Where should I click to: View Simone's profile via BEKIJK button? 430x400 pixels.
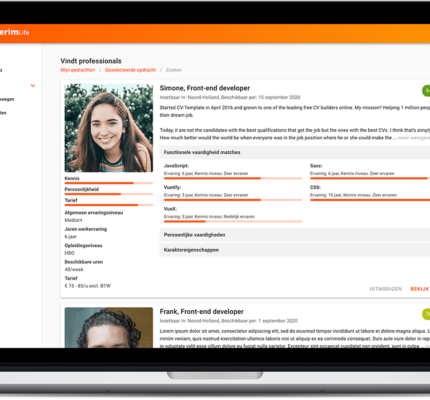tap(420, 289)
